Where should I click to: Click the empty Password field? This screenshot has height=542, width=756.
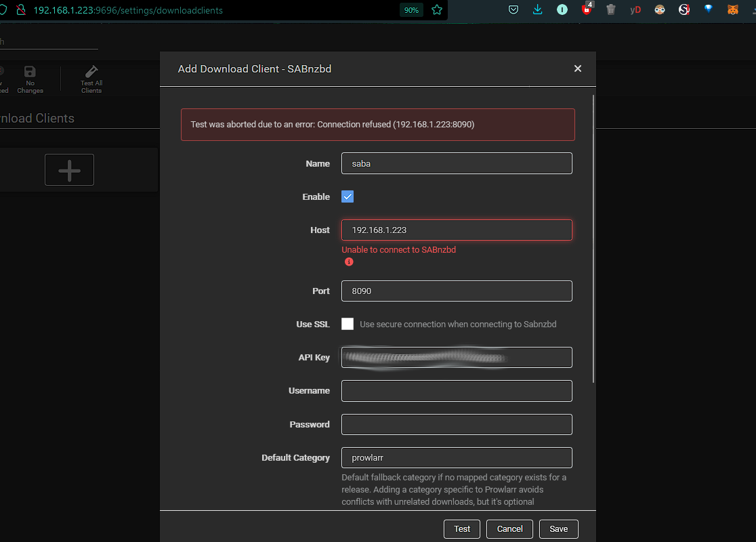(x=457, y=424)
